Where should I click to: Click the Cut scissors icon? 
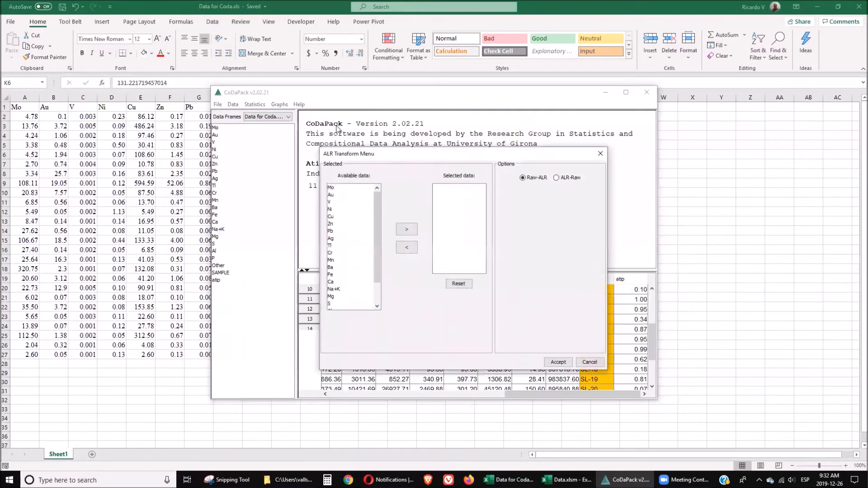[x=26, y=35]
